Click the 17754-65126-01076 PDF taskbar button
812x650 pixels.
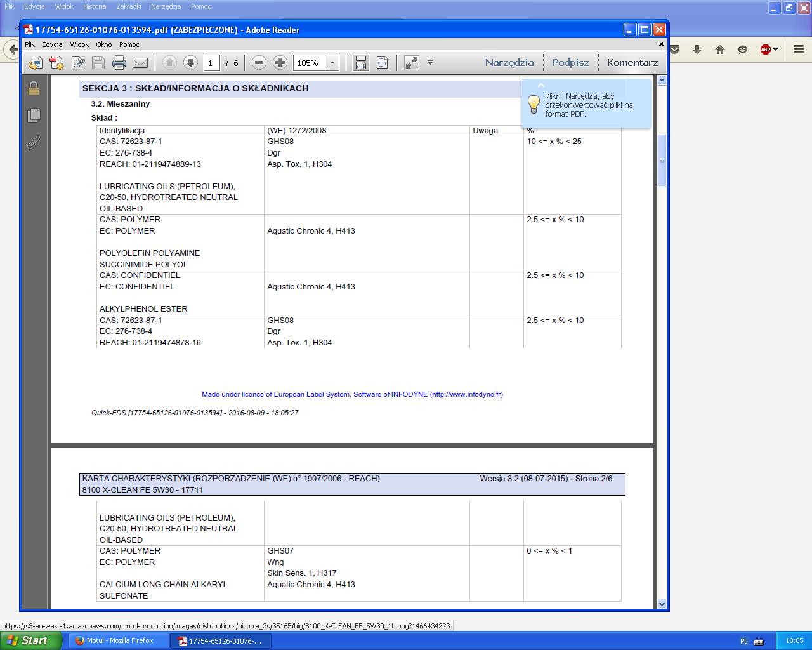pos(221,640)
